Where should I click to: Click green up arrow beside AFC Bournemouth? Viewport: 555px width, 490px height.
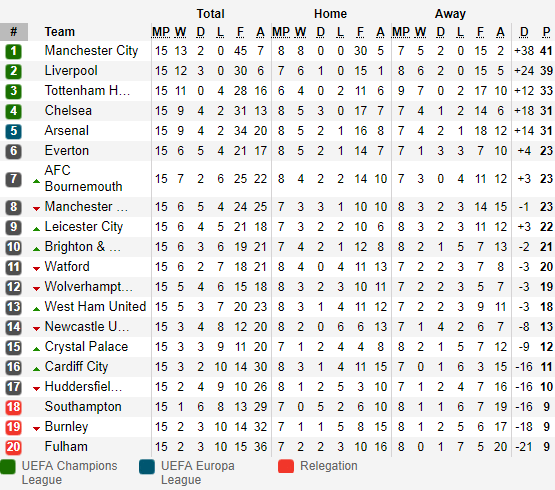pos(36,181)
